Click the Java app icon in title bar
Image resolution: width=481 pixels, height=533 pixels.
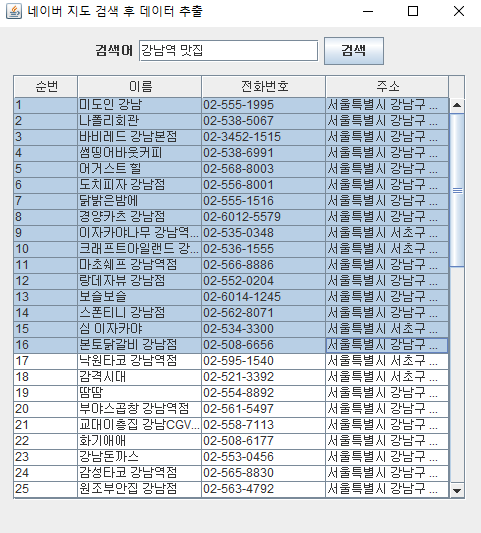[14, 11]
